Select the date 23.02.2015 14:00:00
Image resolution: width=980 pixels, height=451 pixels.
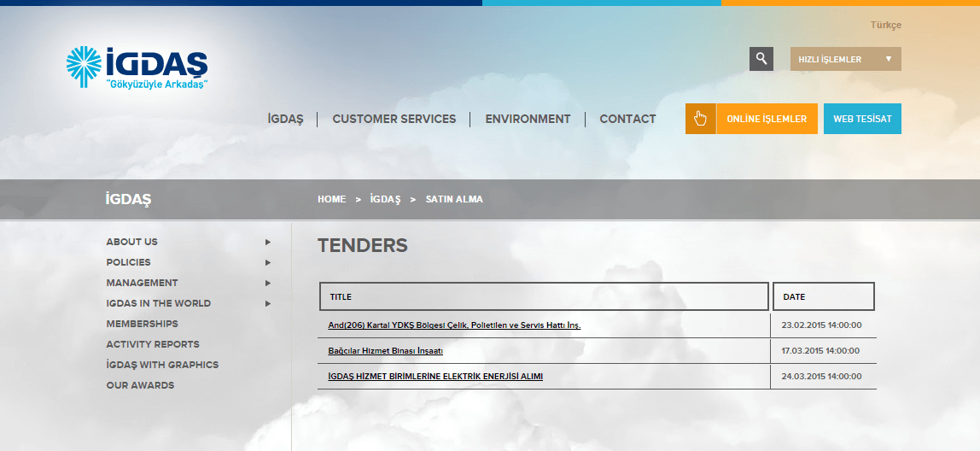point(821,325)
